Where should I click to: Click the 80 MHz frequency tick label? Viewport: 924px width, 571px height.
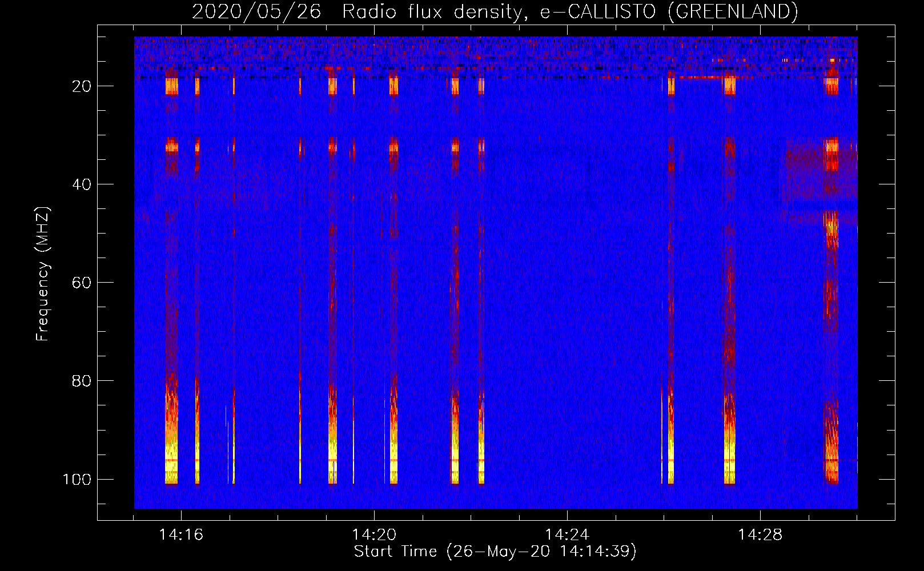pos(82,381)
